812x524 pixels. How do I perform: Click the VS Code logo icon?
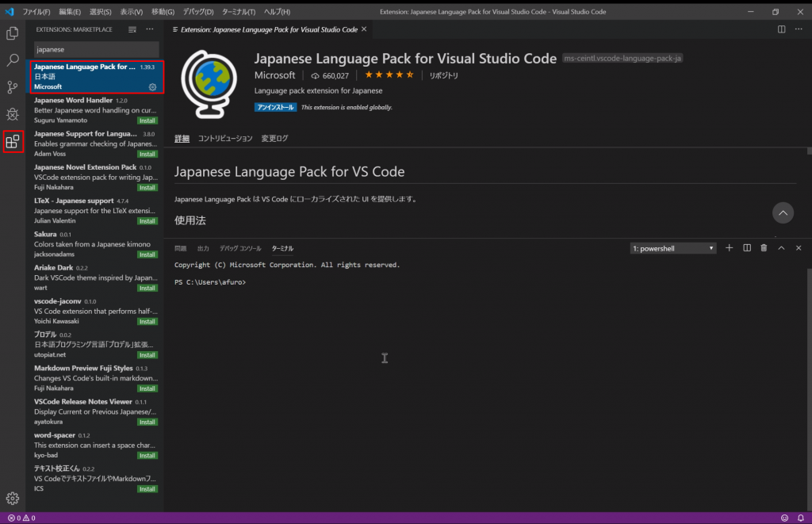pyautogui.click(x=10, y=11)
